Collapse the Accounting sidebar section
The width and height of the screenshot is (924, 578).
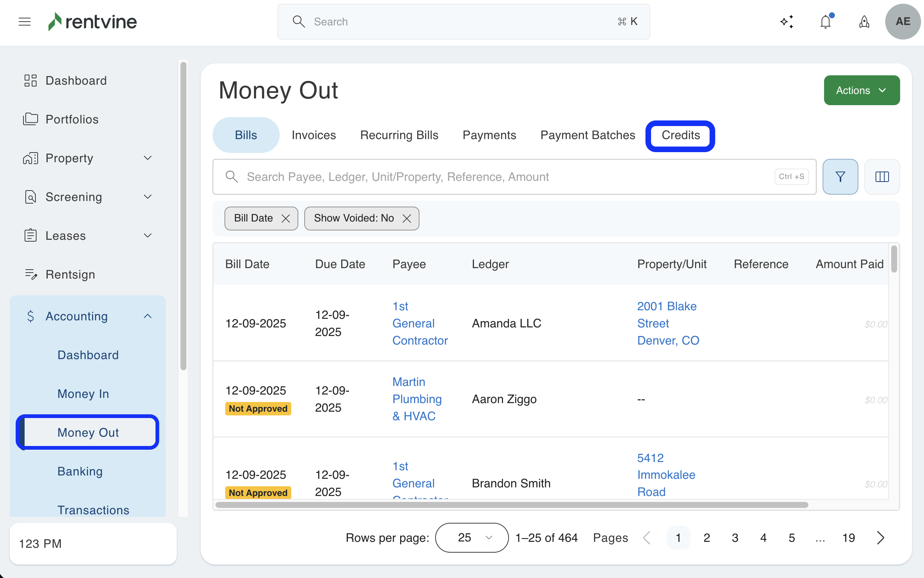(x=148, y=316)
